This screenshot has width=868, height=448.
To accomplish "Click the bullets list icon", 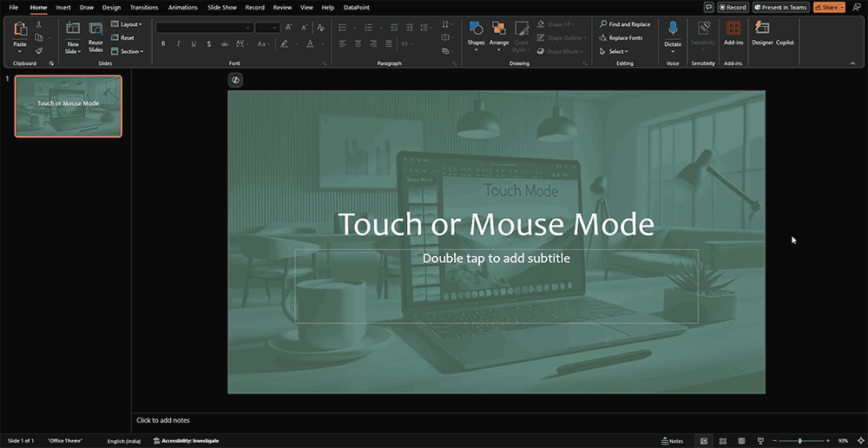I will 342,27.
